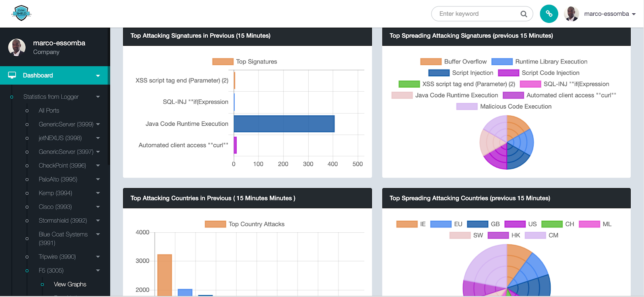Toggle Script Code Injection legend swatch
Image resolution: width=644 pixels, height=297 pixels.
(509, 73)
